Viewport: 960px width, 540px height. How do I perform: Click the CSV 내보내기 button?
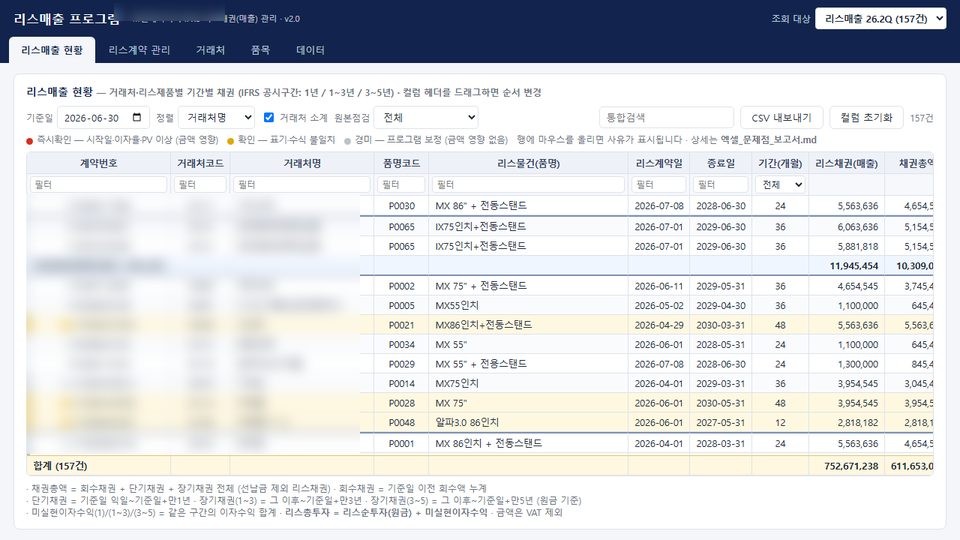[781, 118]
